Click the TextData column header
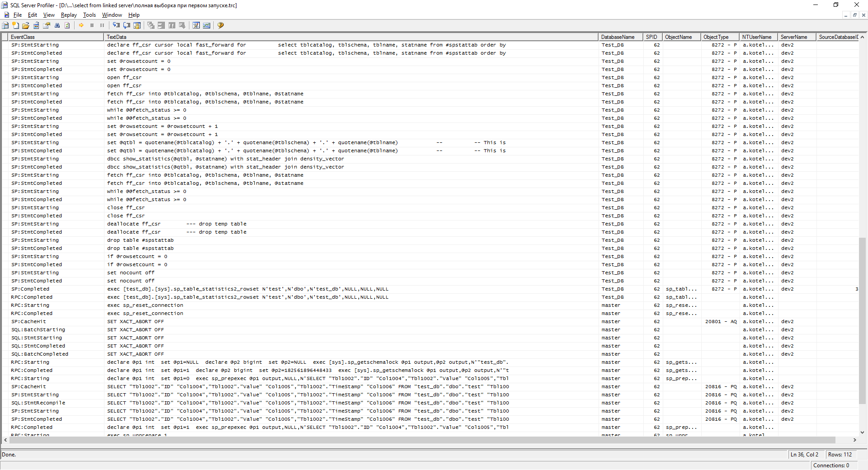Screen dimensions: 868x470 pyautogui.click(x=351, y=37)
